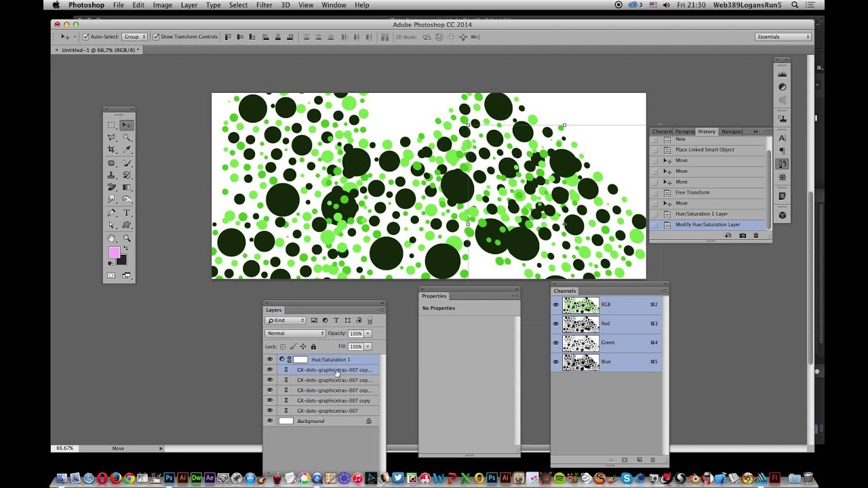Open the layer blend mode dropdown showing Normal

(294, 333)
